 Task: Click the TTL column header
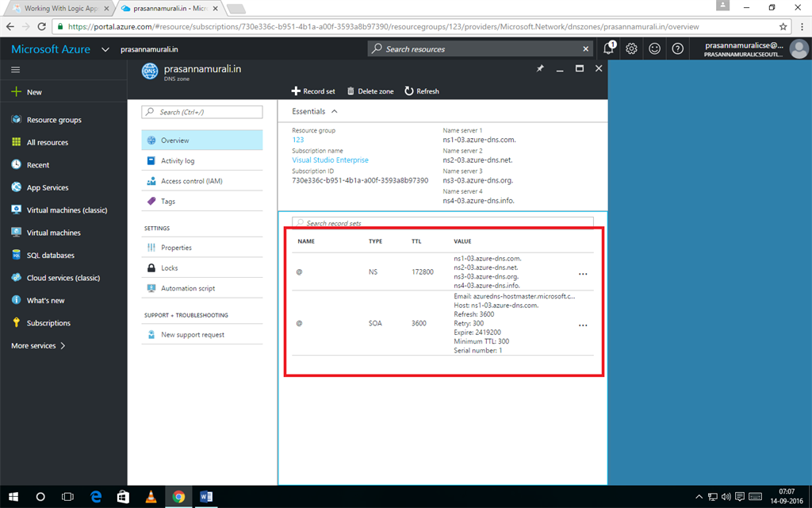[x=416, y=241]
